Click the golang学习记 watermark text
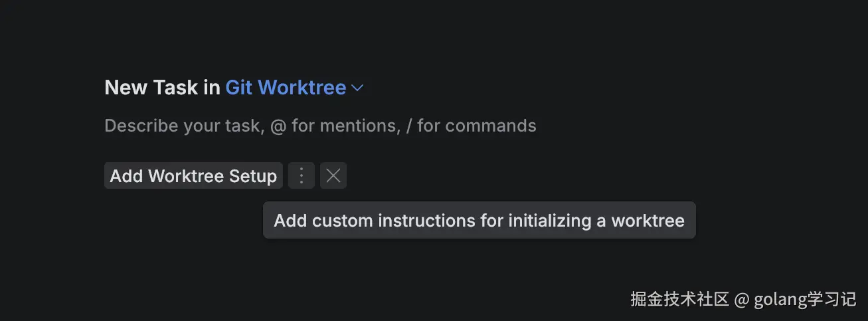 [x=805, y=300]
